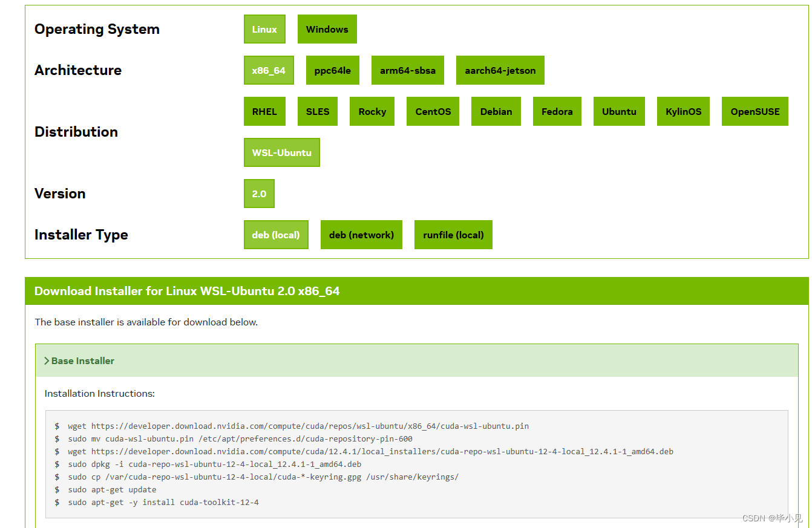
Task: Click the Download Installer for Linux header
Action: (x=187, y=291)
